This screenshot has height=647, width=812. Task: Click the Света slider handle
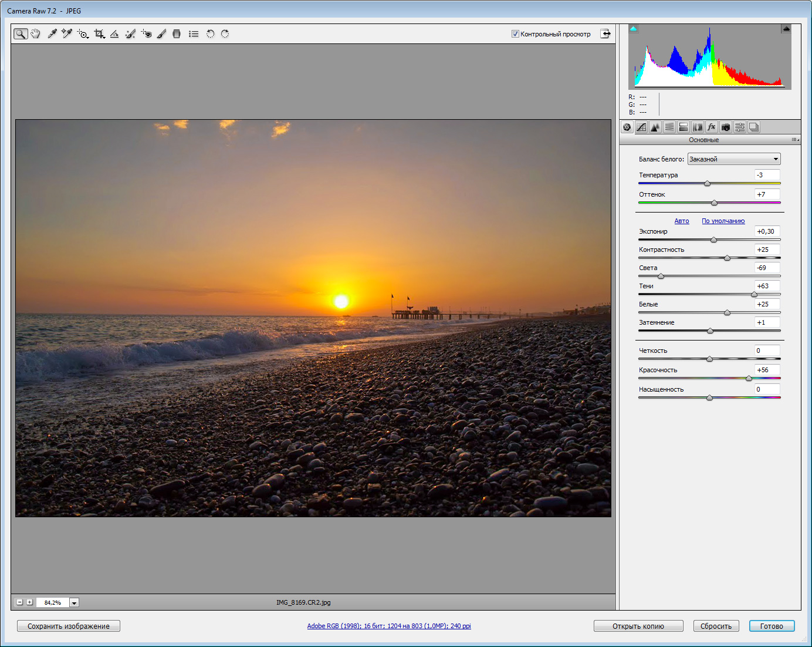661,276
